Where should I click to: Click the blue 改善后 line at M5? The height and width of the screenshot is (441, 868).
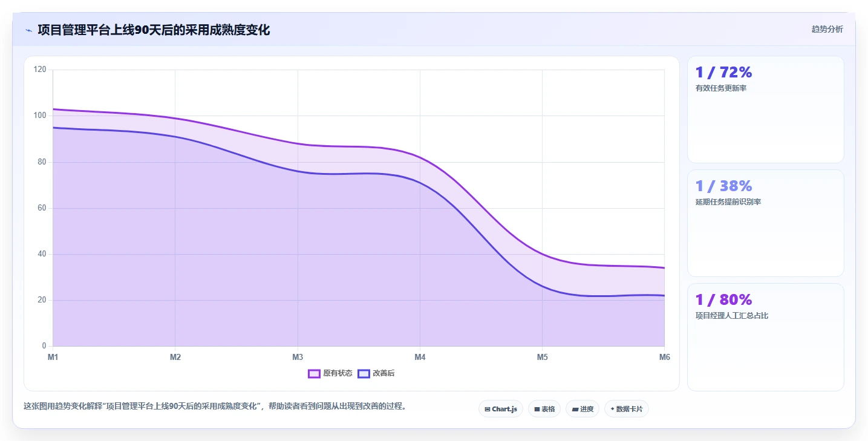[x=543, y=286]
